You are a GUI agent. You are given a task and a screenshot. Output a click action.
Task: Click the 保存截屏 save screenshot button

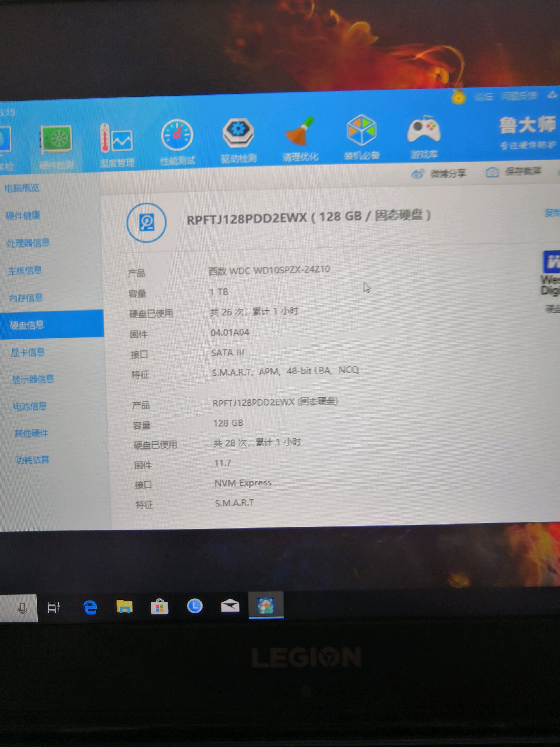[x=514, y=172]
